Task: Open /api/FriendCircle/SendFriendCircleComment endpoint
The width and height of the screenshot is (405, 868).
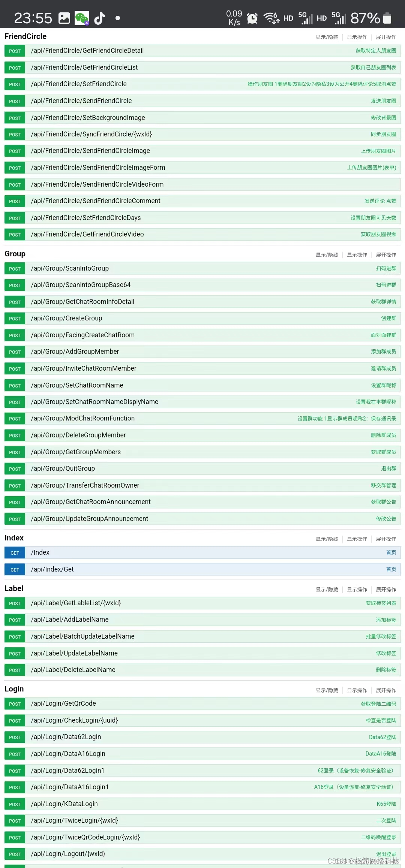Action: pyautogui.click(x=202, y=201)
